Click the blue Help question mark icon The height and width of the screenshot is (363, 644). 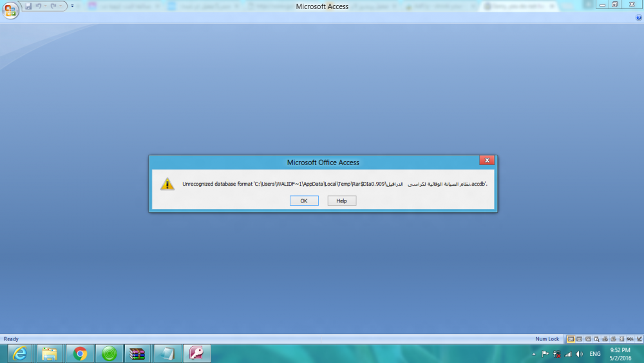639,17
